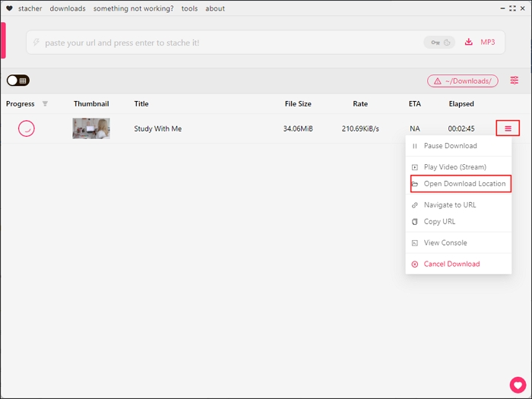The width and height of the screenshot is (532, 399).
Task: Click the stacher heart logo icon
Action: 9,8
